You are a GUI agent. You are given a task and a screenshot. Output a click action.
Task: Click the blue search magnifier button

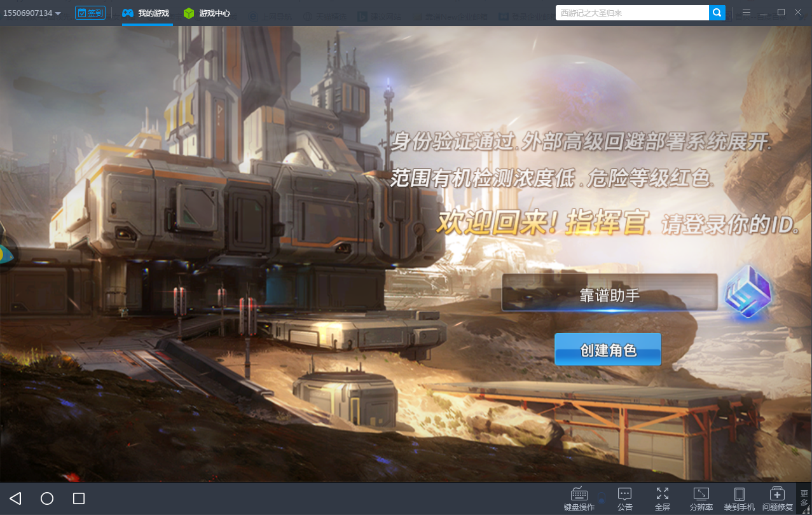click(717, 13)
